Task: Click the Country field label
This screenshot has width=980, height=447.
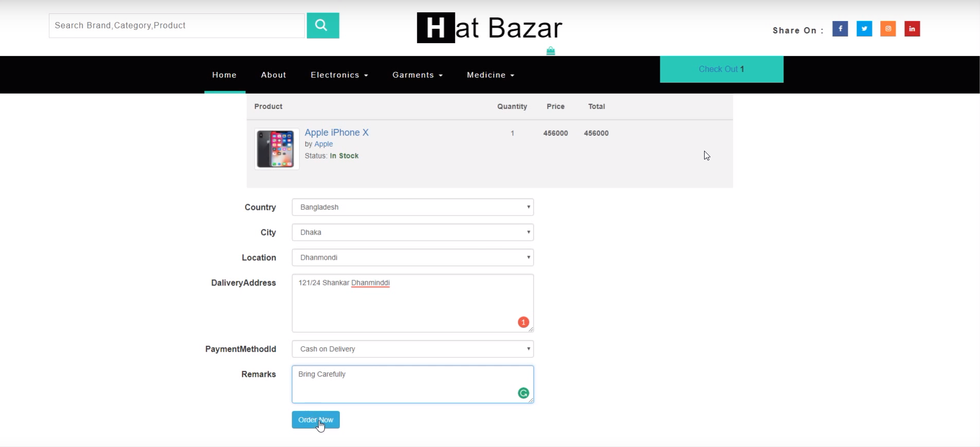Action: click(260, 207)
